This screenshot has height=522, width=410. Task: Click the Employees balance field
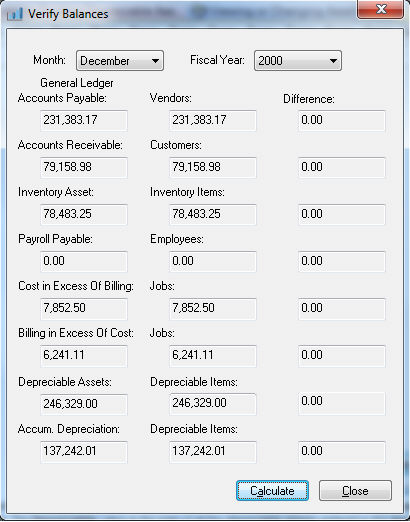point(213,261)
